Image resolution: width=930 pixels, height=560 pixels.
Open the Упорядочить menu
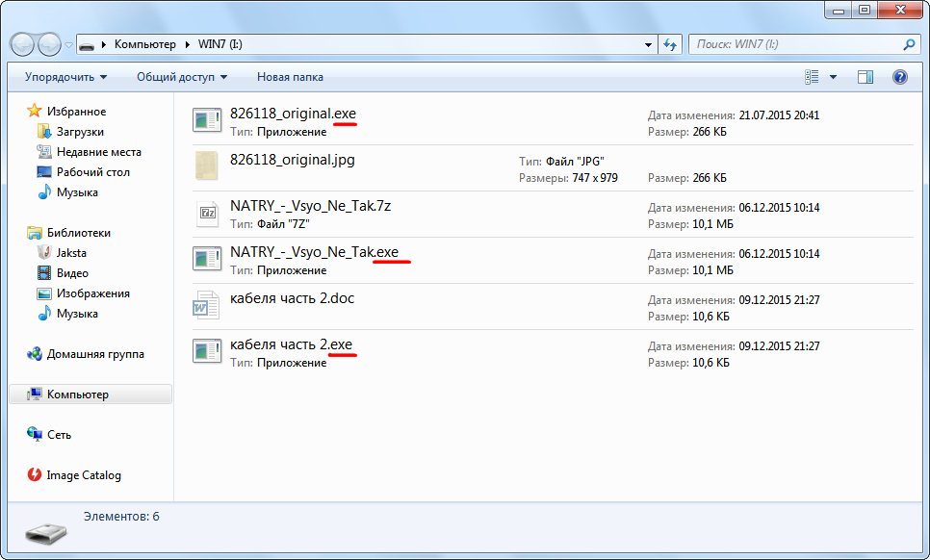[65, 77]
